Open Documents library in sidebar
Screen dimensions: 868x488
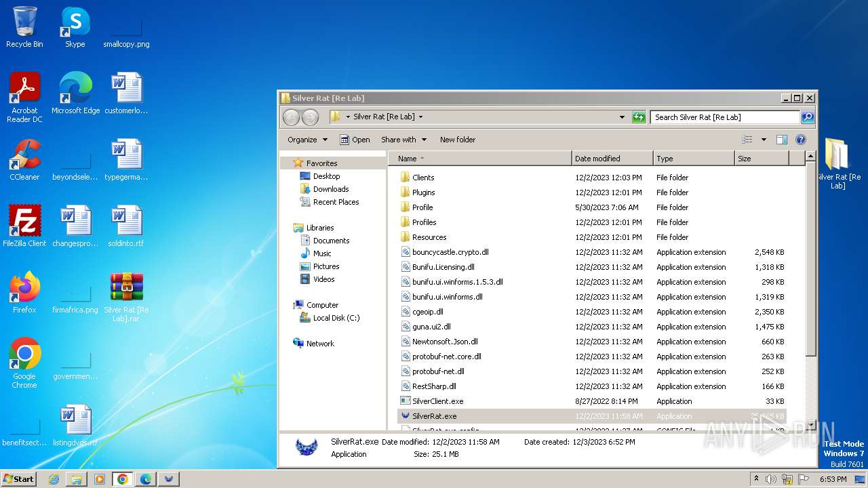(x=331, y=241)
